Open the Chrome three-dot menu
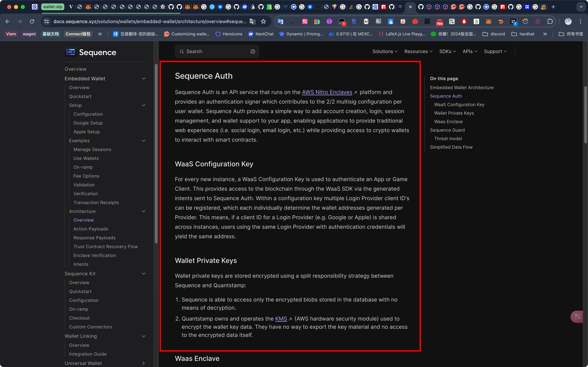Screen dimensions: 588x367 581,21
